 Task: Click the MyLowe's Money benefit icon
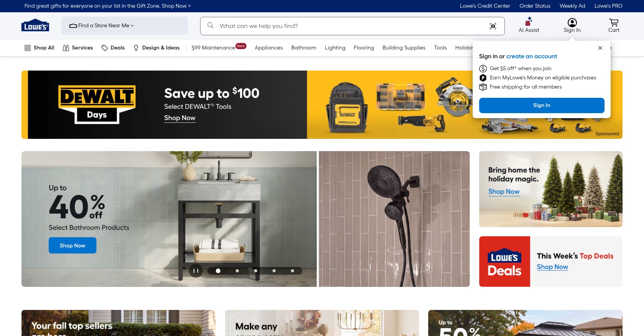[x=483, y=78]
